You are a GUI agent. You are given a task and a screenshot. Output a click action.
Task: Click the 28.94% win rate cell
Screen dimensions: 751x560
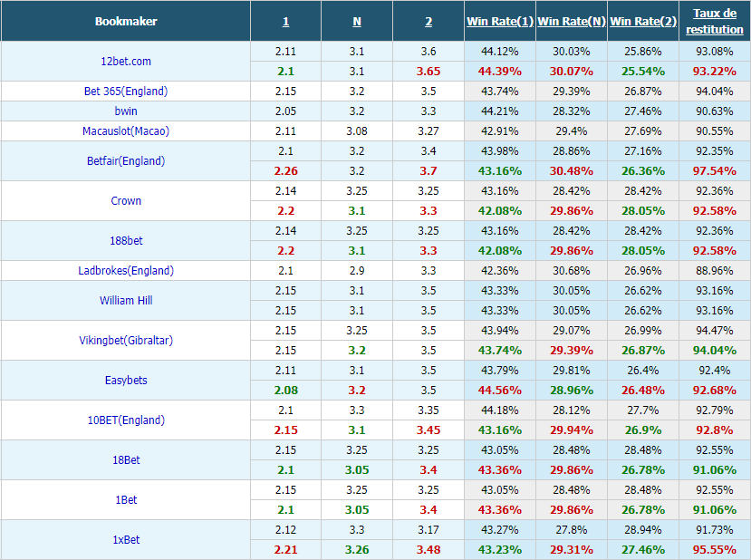[643, 530]
